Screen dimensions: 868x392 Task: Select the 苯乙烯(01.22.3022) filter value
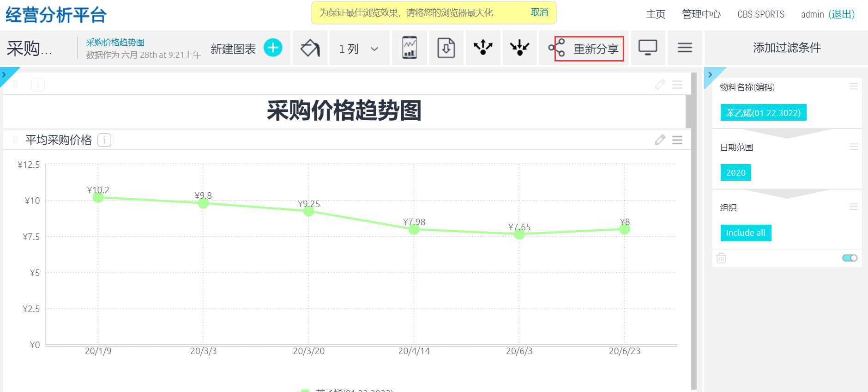tap(763, 112)
